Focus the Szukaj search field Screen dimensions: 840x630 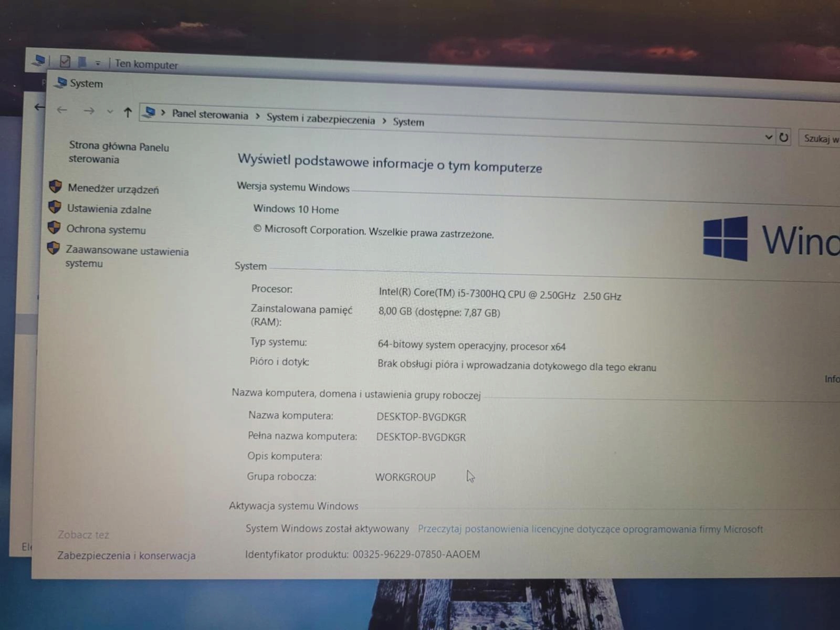coord(819,139)
